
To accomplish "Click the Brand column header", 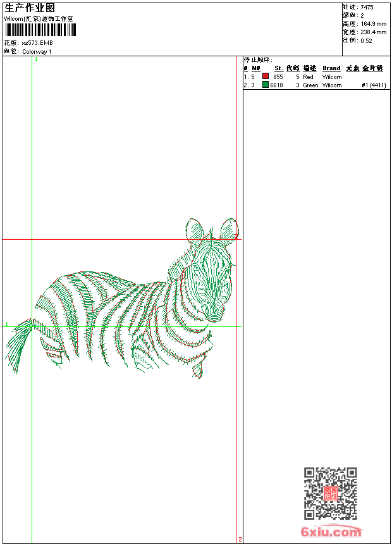I will point(331,68).
